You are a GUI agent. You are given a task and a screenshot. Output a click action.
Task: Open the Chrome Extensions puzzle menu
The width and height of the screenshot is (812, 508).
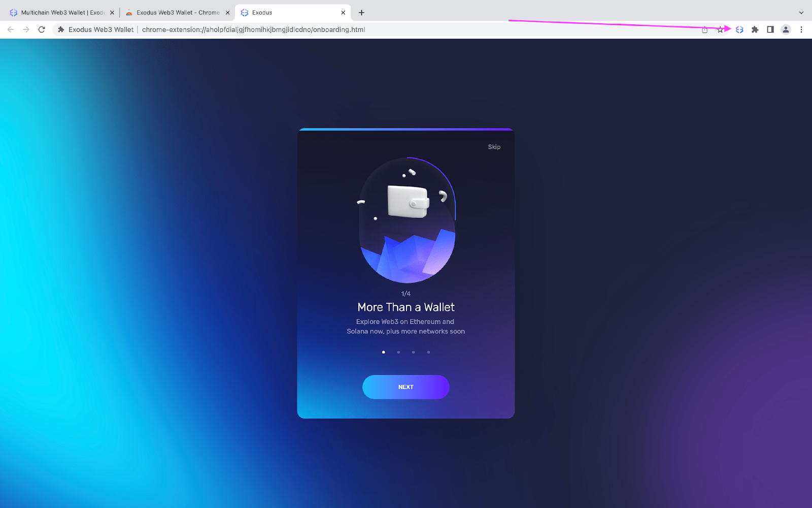coord(755,29)
